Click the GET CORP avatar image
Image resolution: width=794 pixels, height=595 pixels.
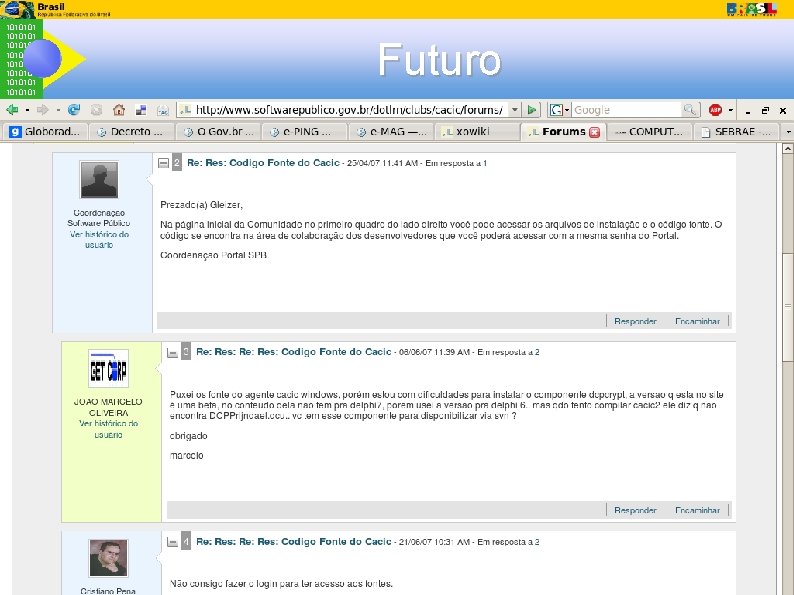click(x=108, y=369)
